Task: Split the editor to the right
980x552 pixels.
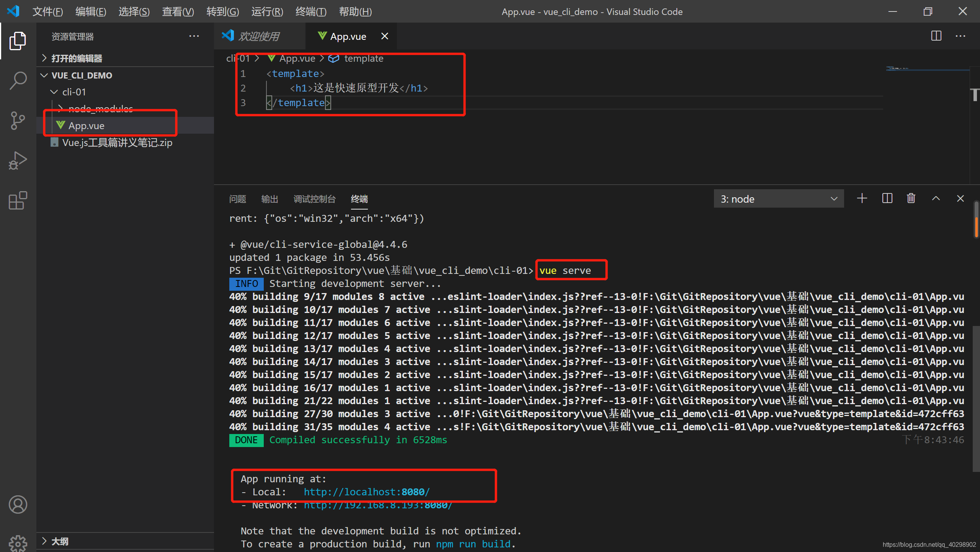Action: pos(936,36)
